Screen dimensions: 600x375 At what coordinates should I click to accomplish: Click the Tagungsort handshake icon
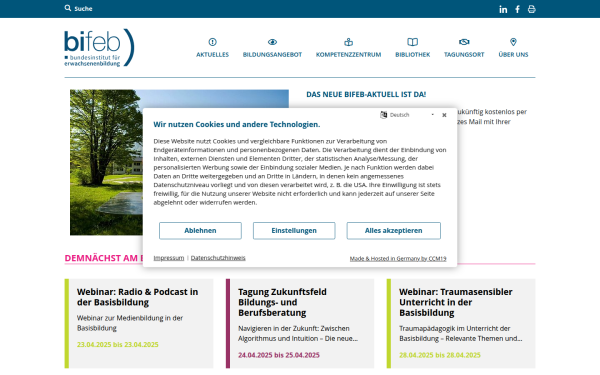coord(464,42)
